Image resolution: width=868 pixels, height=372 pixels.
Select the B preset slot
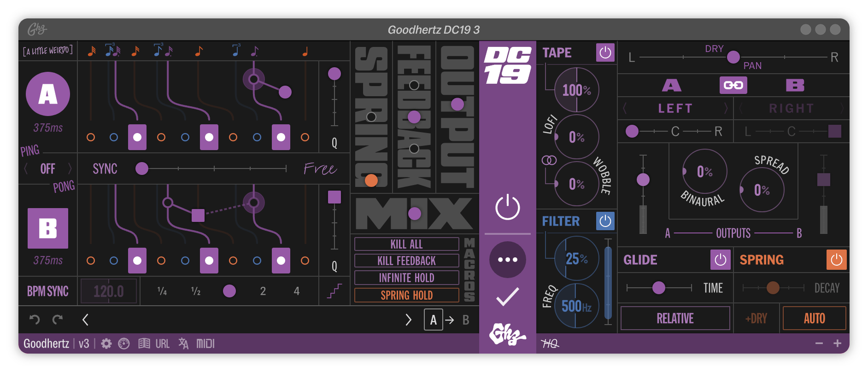(466, 320)
